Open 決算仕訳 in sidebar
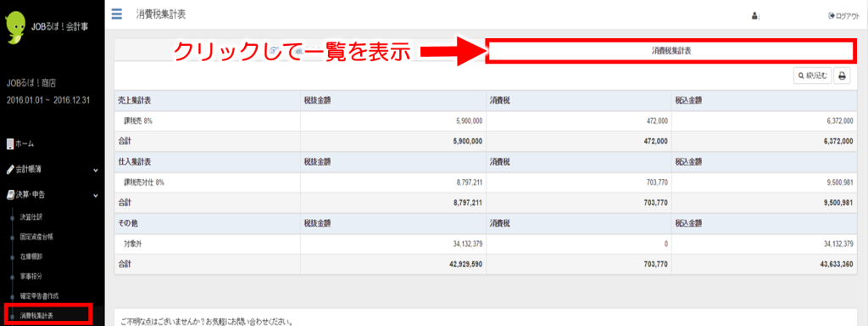The image size is (868, 326). click(31, 216)
